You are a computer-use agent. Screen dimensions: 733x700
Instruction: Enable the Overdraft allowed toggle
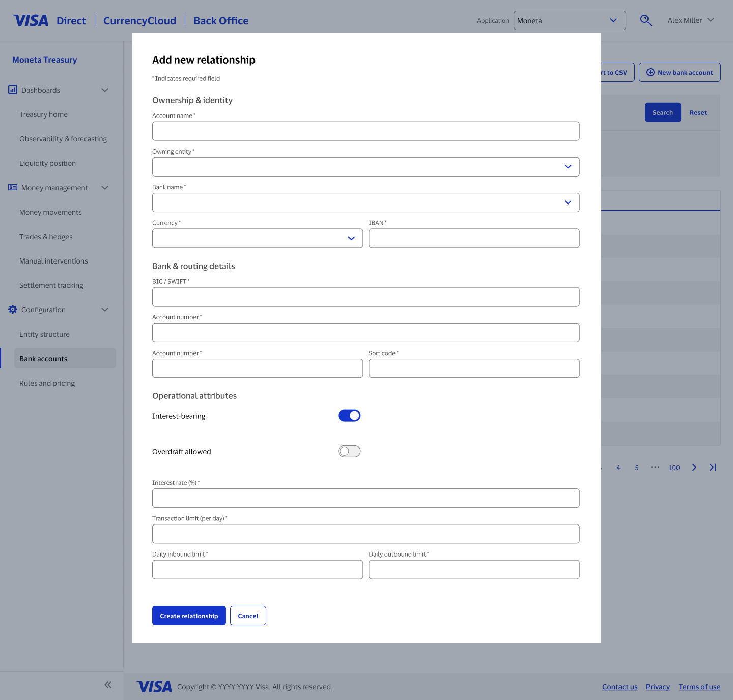point(349,451)
